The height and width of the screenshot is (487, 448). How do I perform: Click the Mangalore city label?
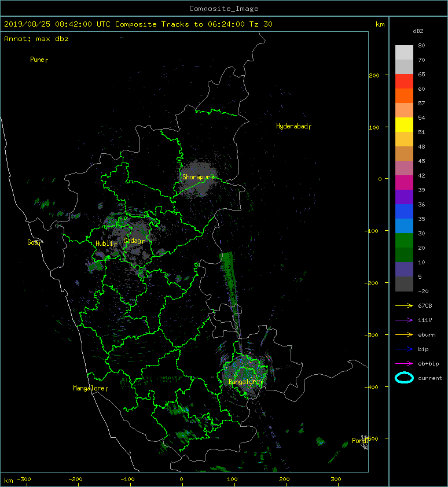[x=90, y=388]
